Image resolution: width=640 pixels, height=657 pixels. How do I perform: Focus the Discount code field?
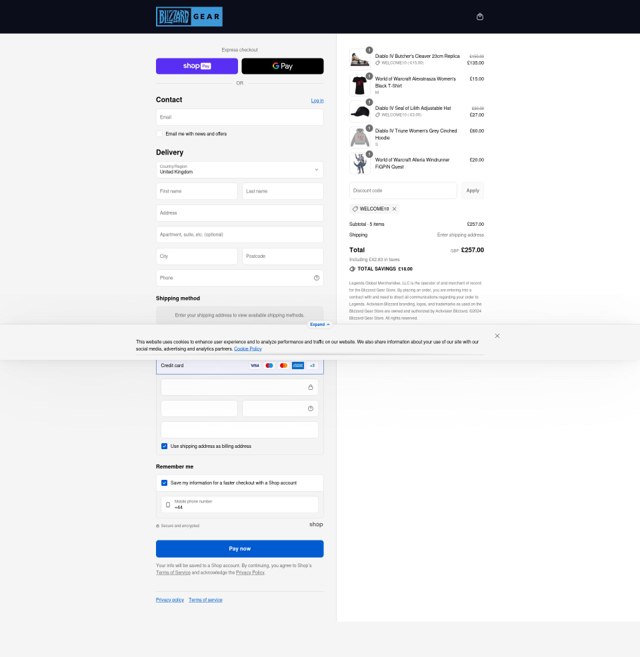click(403, 191)
